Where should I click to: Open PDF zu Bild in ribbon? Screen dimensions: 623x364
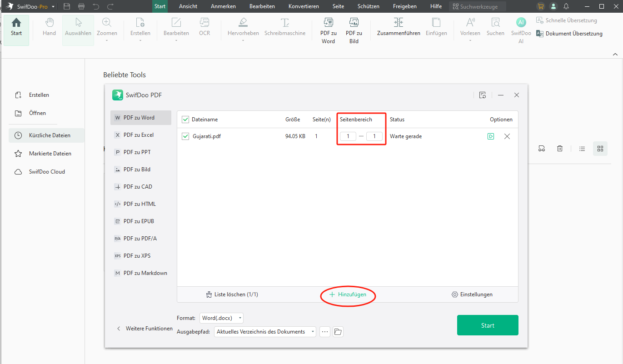354,31
